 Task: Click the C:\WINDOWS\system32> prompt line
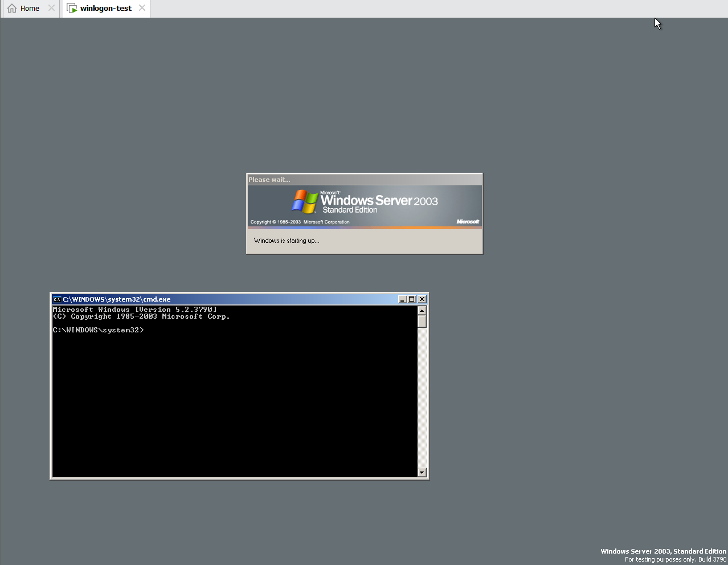[x=98, y=330]
